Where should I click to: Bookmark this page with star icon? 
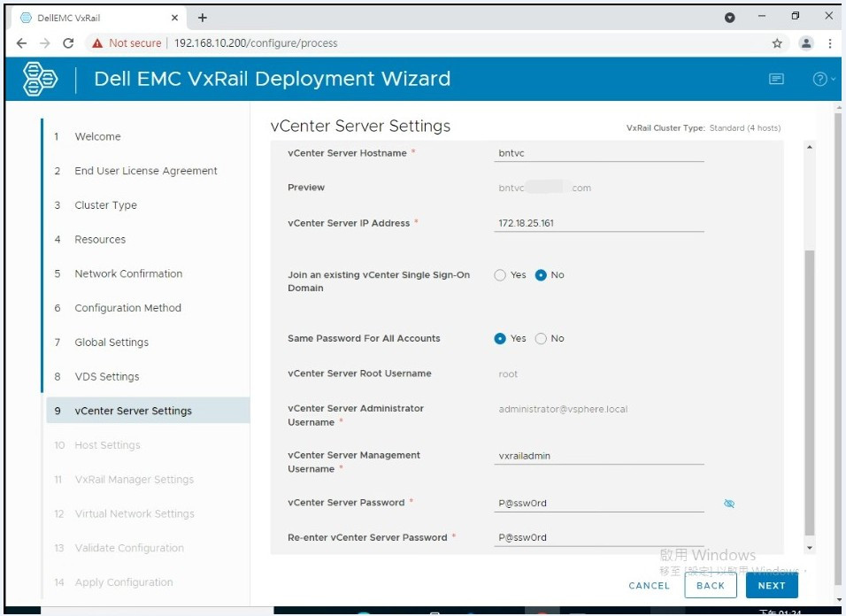[x=777, y=43]
